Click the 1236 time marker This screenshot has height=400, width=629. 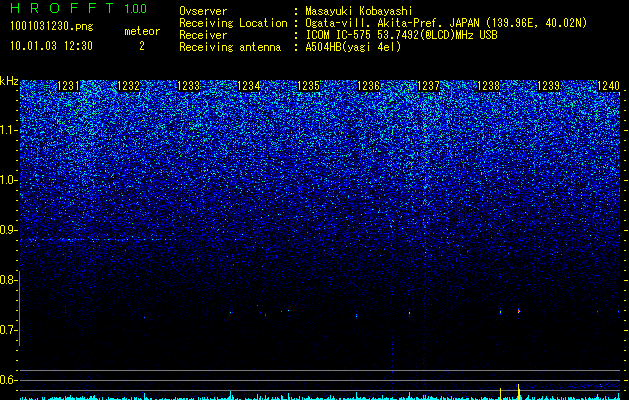[x=368, y=86]
